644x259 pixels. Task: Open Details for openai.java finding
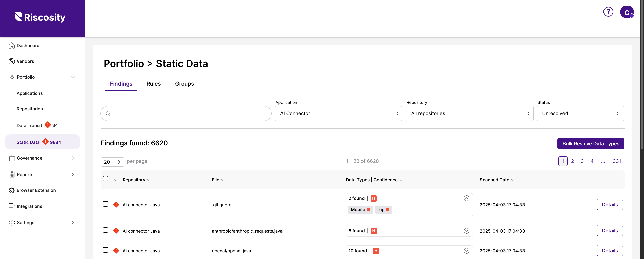click(610, 251)
